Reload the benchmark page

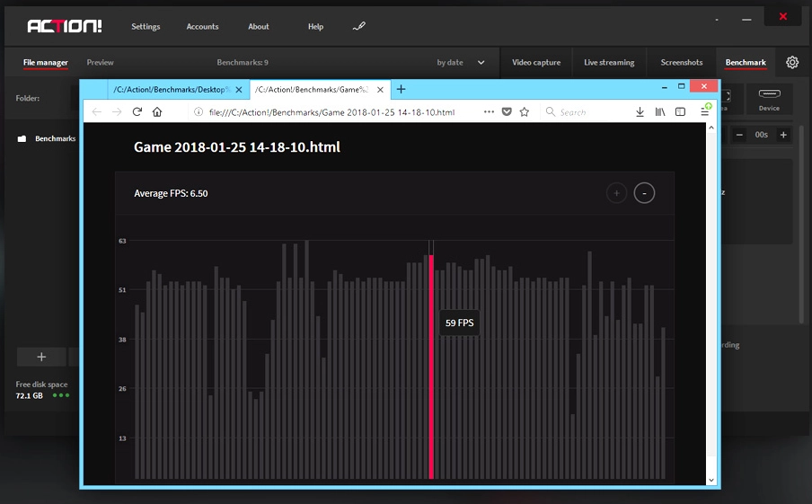point(137,111)
